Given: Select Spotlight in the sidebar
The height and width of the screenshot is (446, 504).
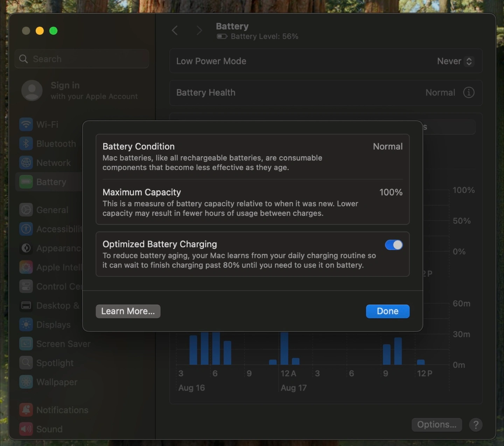Looking at the screenshot, I should (55, 363).
